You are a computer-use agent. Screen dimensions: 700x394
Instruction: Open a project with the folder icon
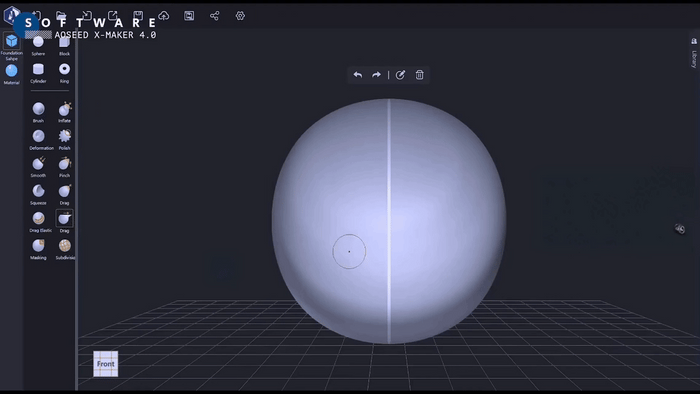point(61,16)
